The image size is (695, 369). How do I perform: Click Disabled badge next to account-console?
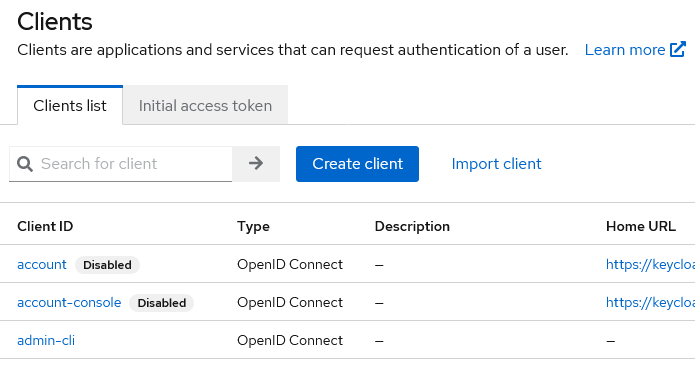[x=161, y=303]
